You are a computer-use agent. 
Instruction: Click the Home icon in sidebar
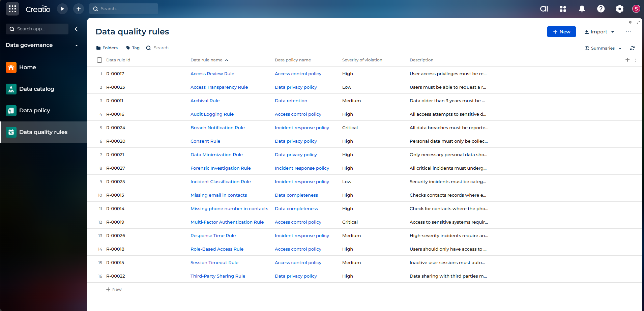point(11,67)
